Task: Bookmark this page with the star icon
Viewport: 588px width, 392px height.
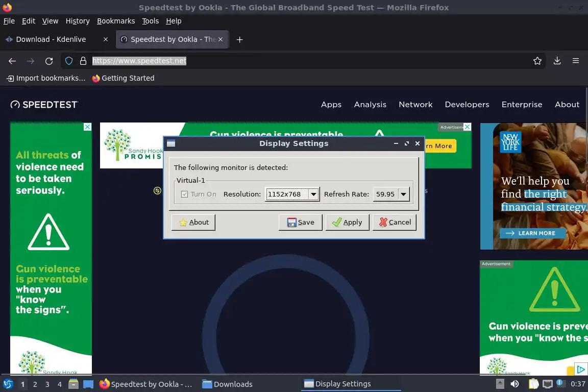Action: (537, 61)
